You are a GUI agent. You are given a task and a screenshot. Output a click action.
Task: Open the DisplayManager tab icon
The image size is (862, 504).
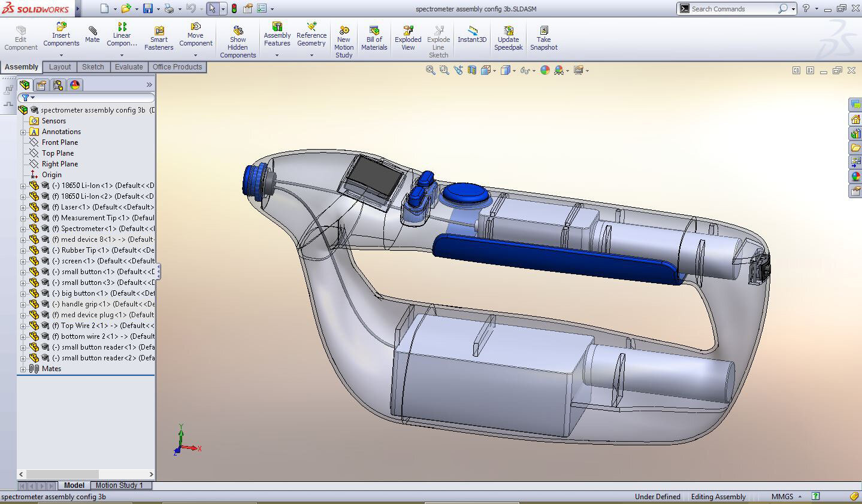75,85
